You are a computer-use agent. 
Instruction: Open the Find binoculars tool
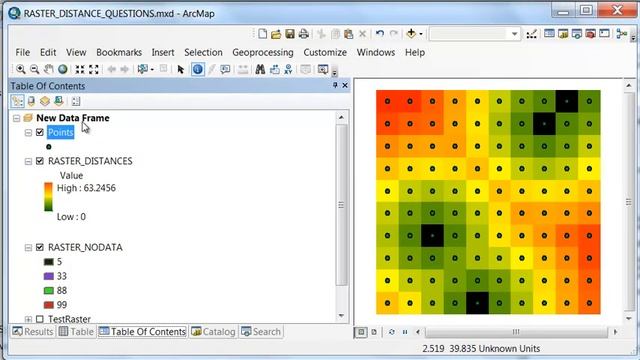260,69
